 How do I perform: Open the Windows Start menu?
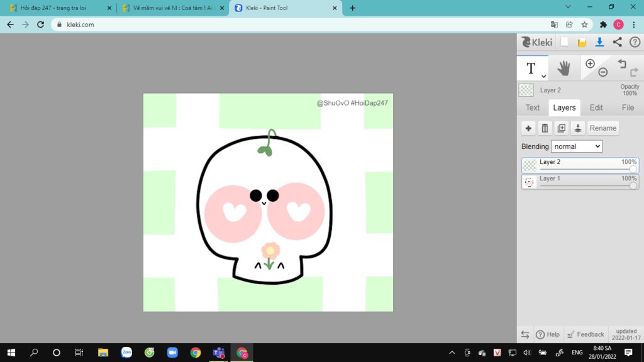(x=11, y=353)
